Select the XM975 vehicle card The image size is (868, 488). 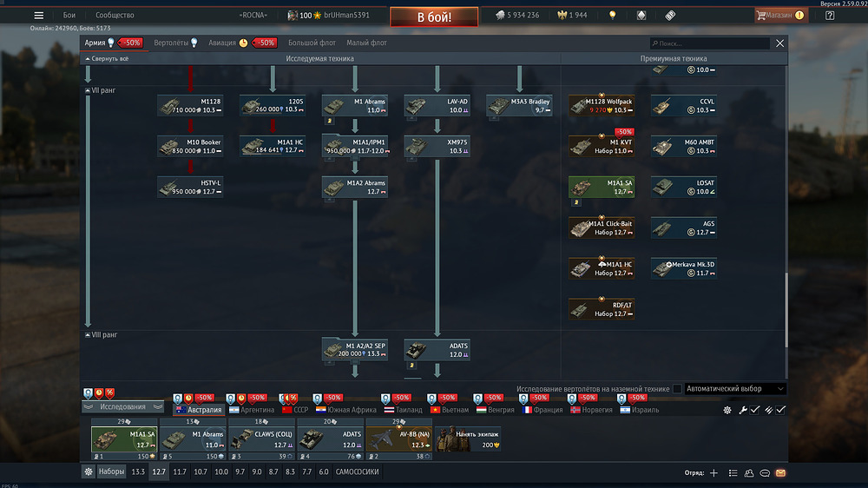click(x=437, y=146)
